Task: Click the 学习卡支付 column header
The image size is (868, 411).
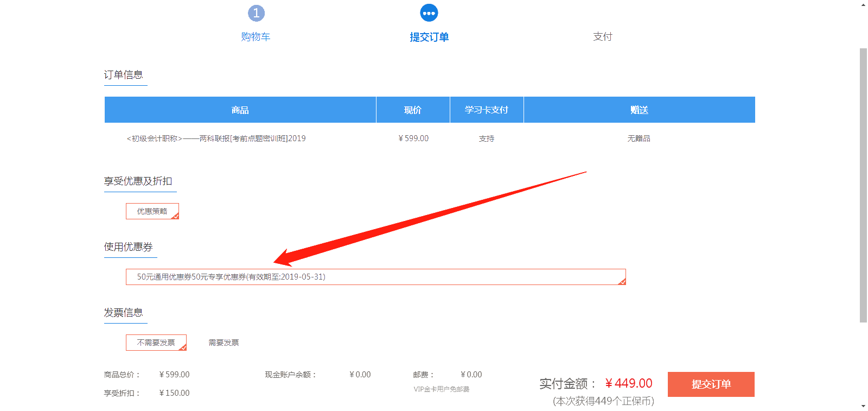Action: point(487,110)
